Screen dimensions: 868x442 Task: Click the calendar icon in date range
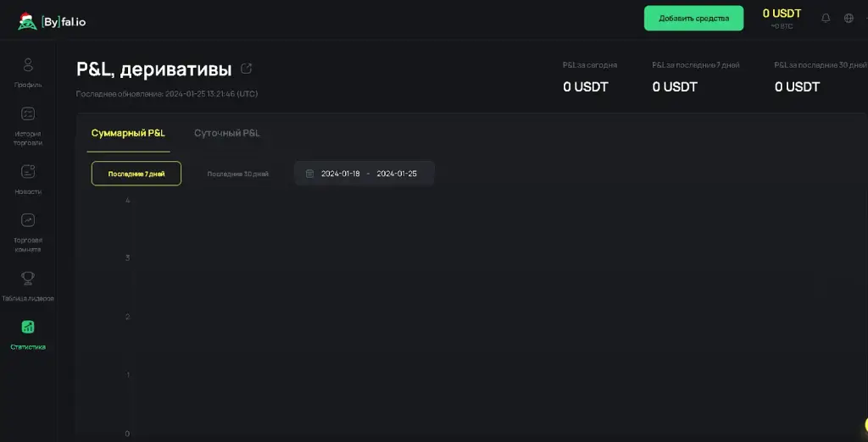click(x=310, y=174)
